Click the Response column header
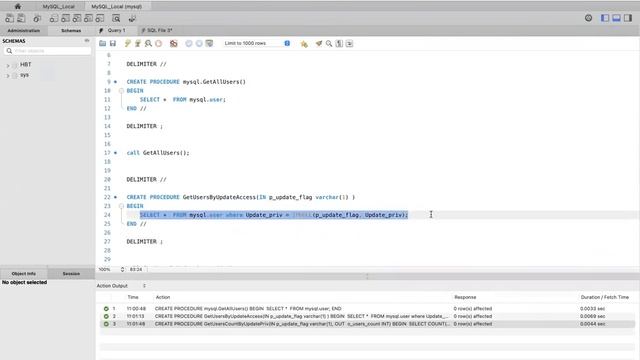Viewport: 640px width, 360px height. [x=465, y=297]
